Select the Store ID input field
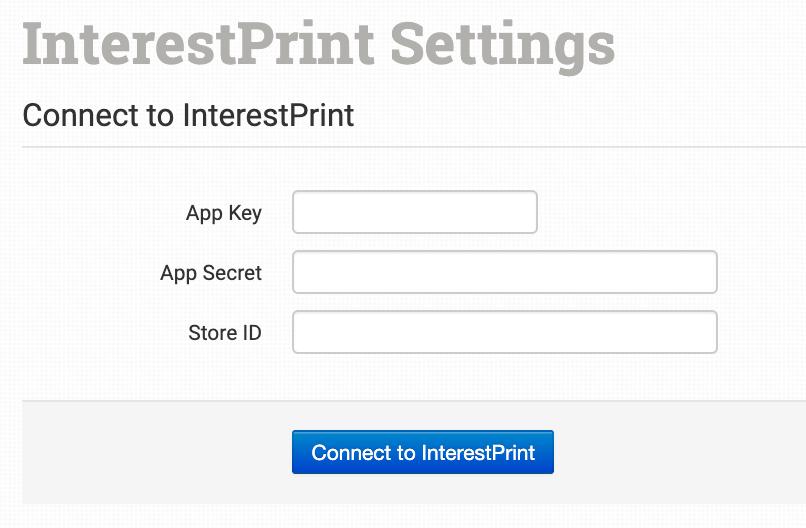Screen dimensions: 806x528 tap(504, 332)
